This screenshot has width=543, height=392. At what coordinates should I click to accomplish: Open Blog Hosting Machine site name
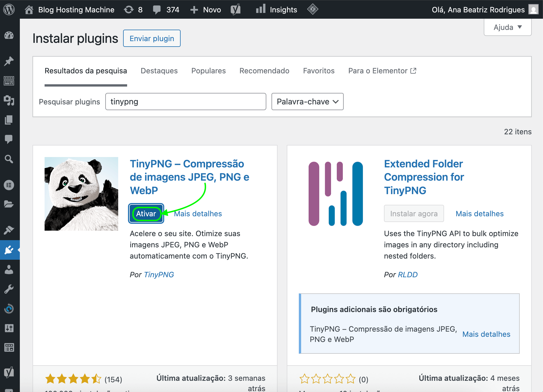(x=76, y=10)
